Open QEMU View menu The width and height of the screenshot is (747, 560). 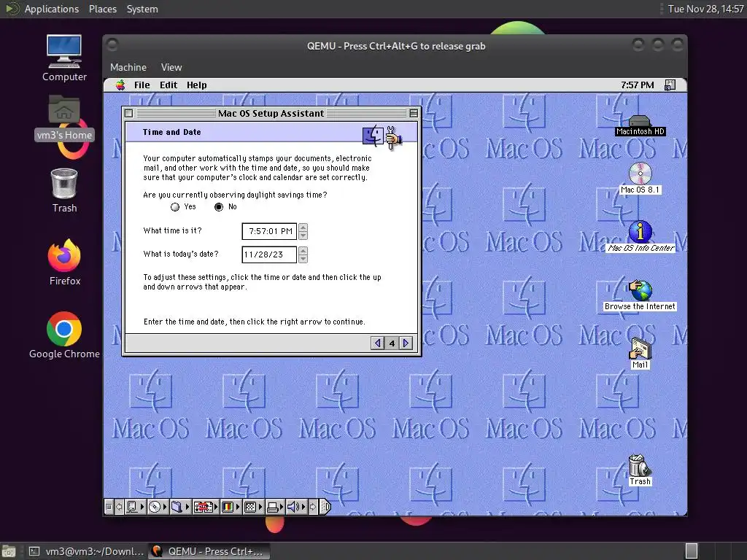coord(171,67)
